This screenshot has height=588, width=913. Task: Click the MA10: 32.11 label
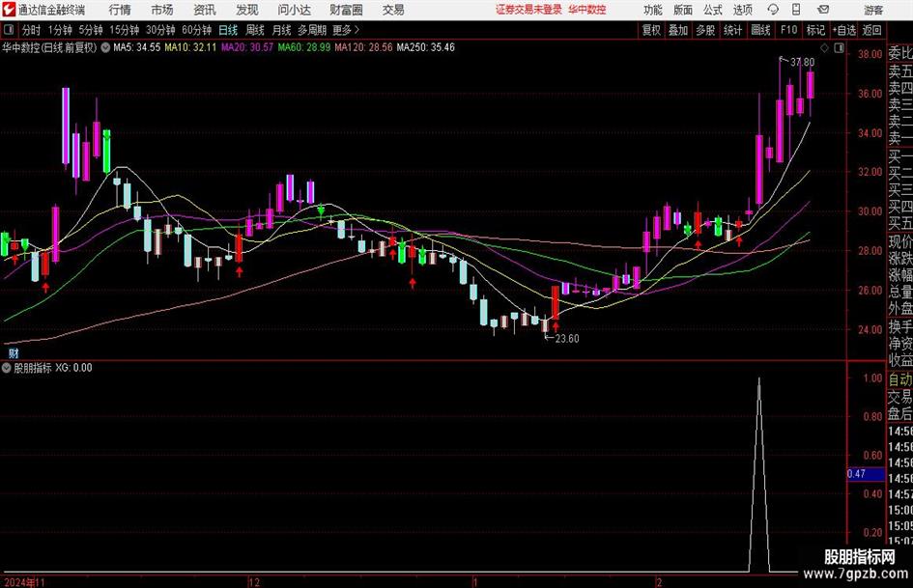(190, 47)
